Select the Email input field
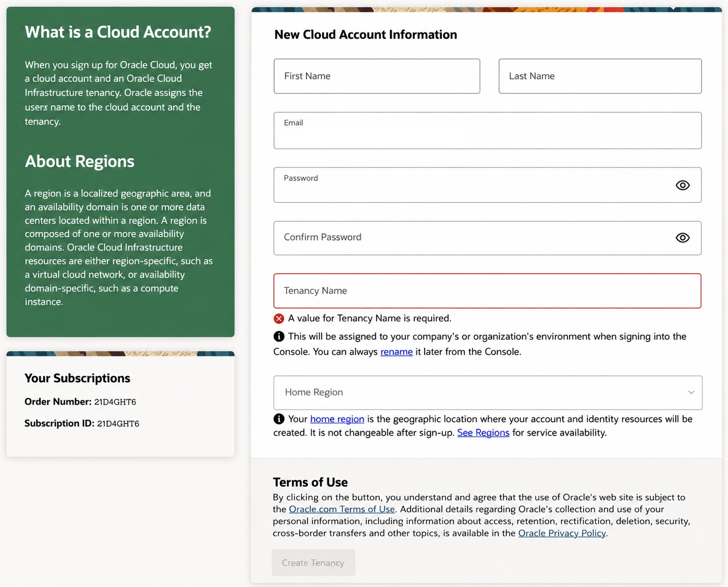This screenshot has height=587, width=728. 487,130
